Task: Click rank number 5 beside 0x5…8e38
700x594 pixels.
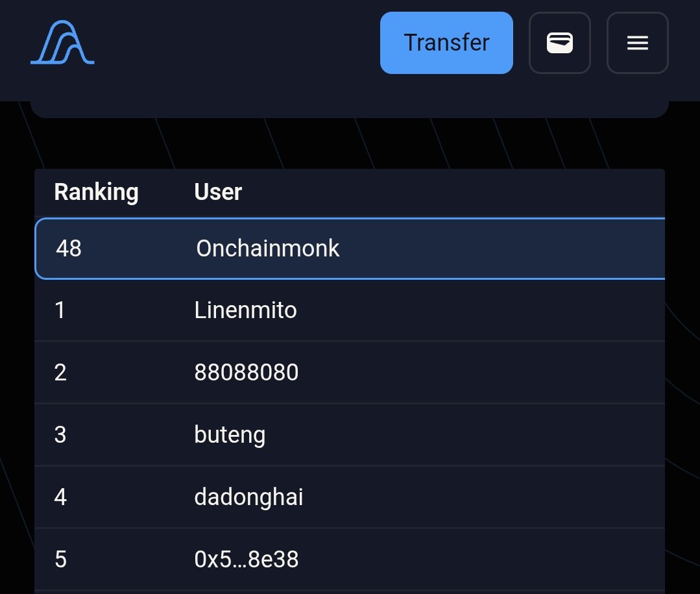Action: (60, 560)
